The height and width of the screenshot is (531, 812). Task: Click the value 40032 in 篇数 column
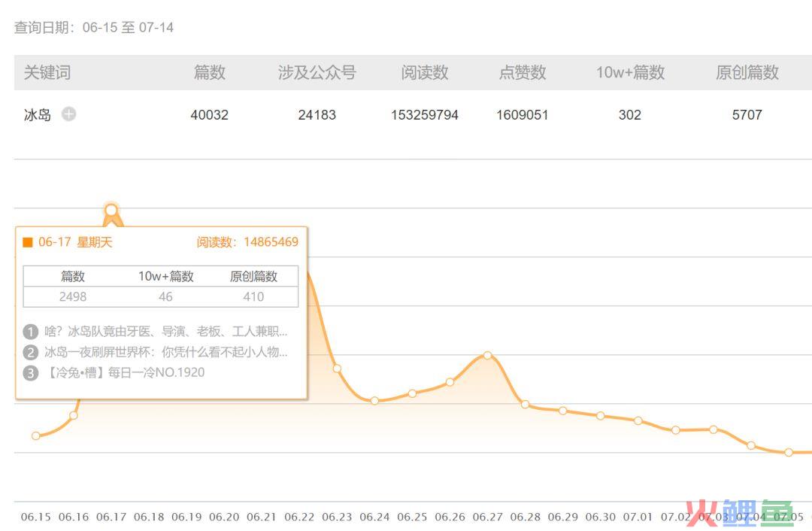(209, 115)
